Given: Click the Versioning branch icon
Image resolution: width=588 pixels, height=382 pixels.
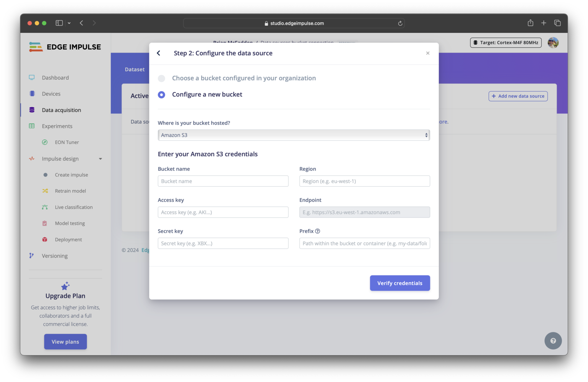Looking at the screenshot, I should pyautogui.click(x=31, y=256).
